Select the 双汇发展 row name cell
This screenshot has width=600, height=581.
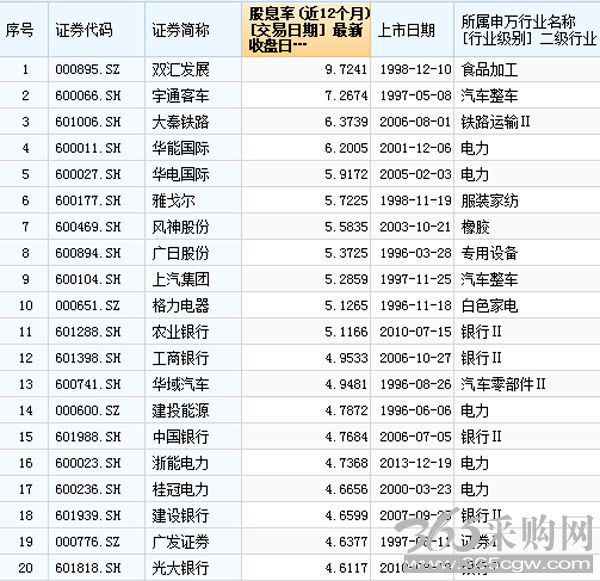click(193, 70)
